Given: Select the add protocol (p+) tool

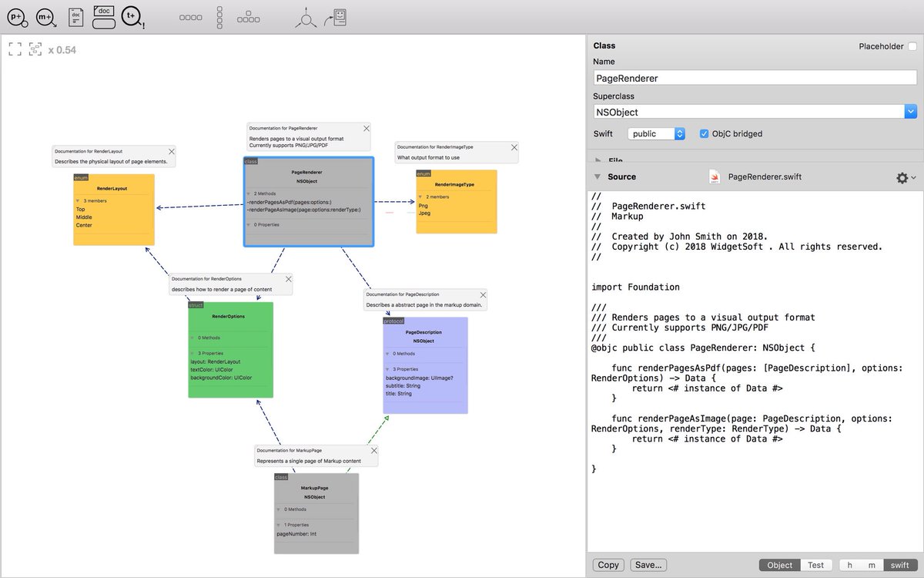Looking at the screenshot, I should tap(17, 16).
